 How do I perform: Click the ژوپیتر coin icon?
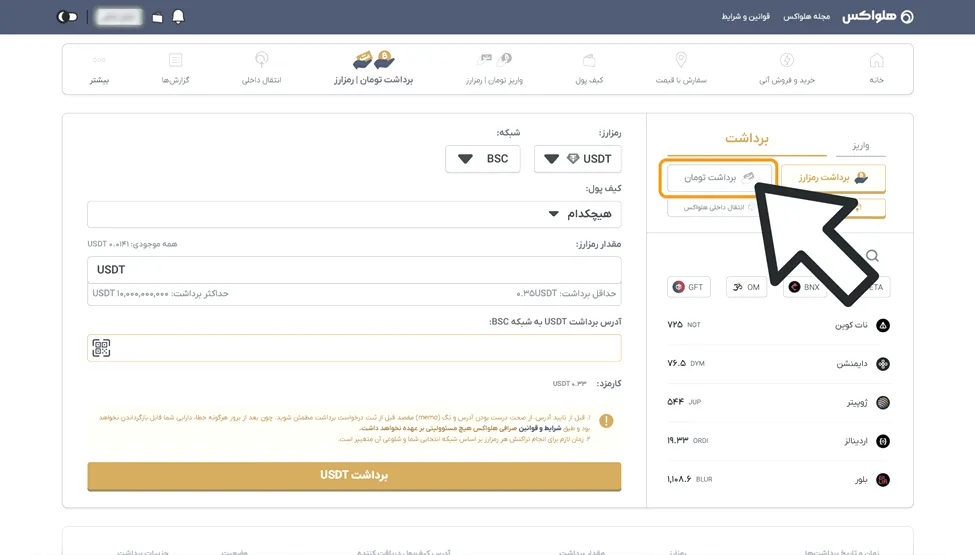click(883, 402)
